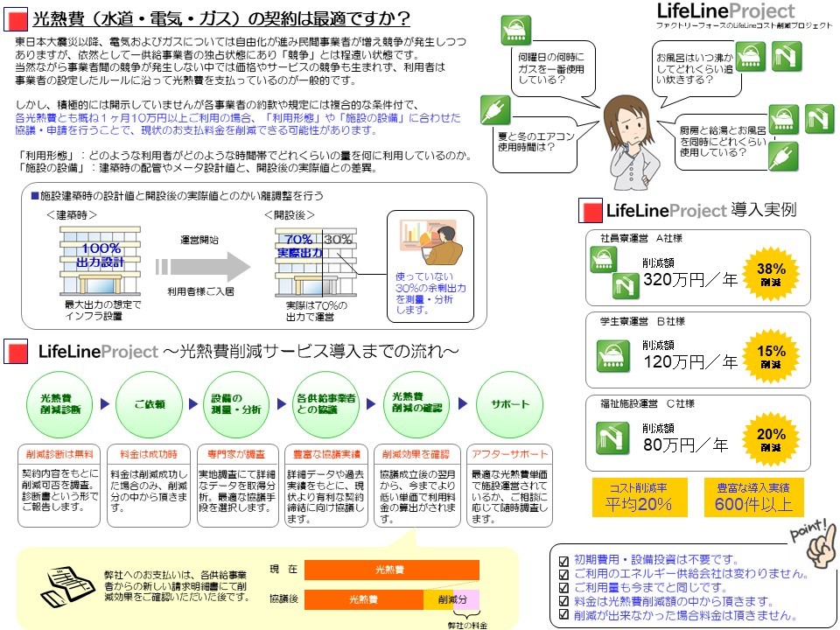Click the 光熱費（水道・電気・ガス）の契約は最適ですか？ heading
The image size is (840, 630).
tap(221, 18)
